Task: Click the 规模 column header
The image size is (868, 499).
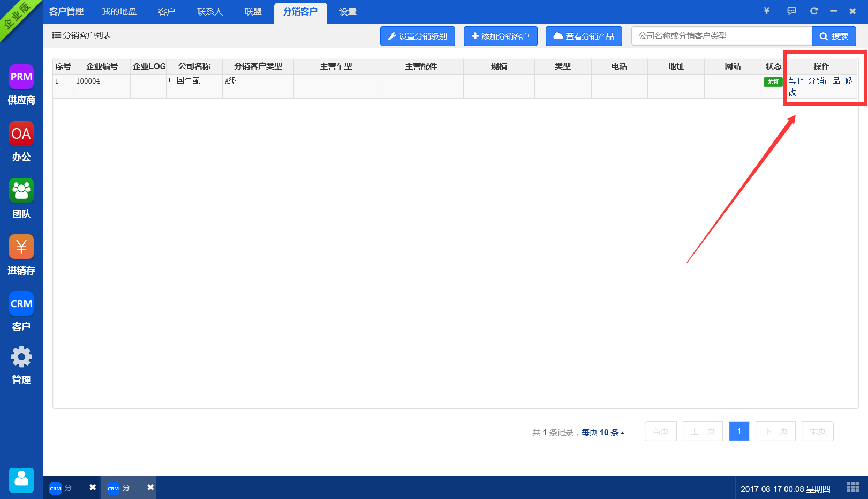Action: click(x=499, y=66)
